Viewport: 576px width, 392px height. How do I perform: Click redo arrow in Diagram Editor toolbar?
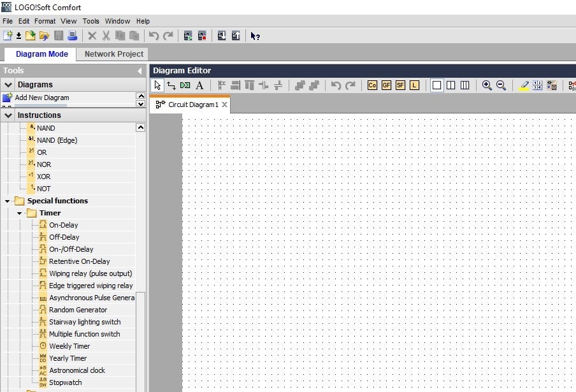tap(350, 85)
